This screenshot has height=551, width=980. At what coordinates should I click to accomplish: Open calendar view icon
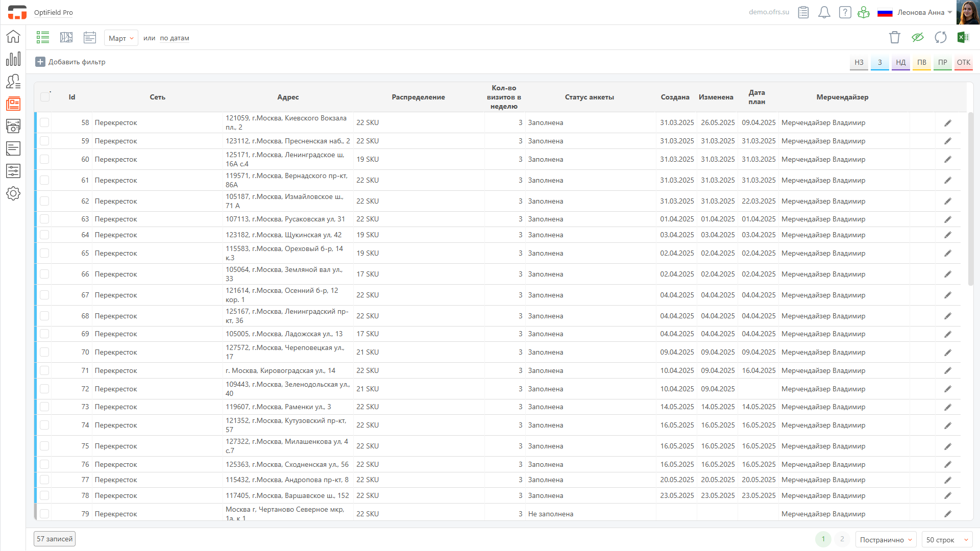coord(90,37)
